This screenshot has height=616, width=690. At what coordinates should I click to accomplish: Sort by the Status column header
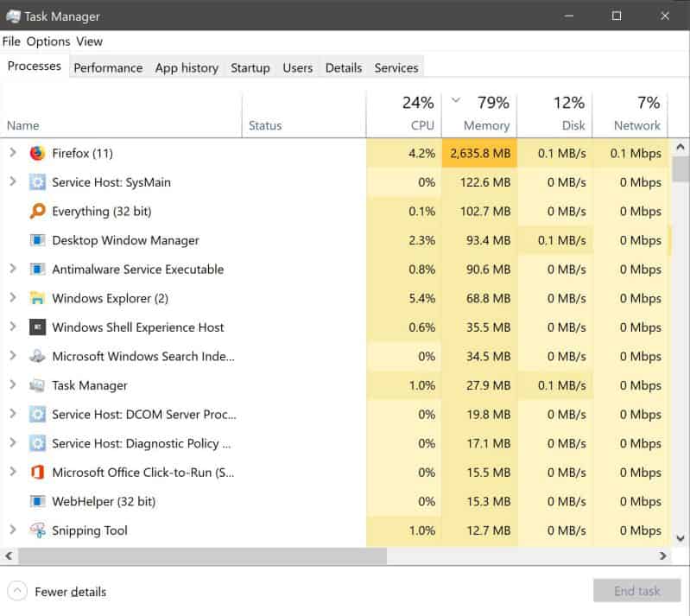tap(304, 115)
